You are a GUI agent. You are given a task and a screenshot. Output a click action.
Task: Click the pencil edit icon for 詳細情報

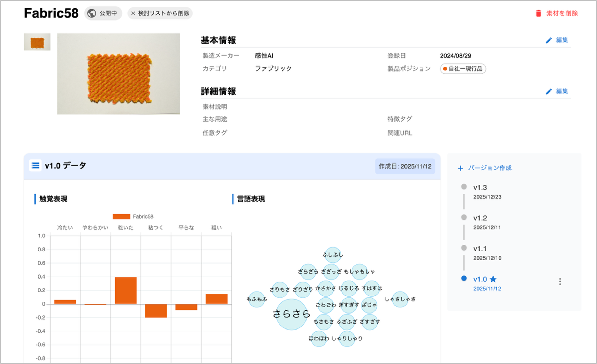(549, 91)
